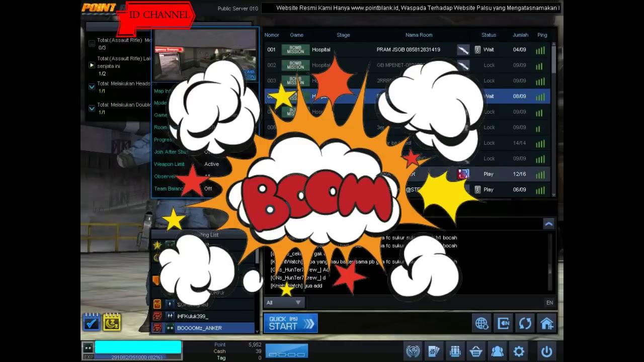Open the friends community icon
The height and width of the screenshot is (362, 644).
497,351
